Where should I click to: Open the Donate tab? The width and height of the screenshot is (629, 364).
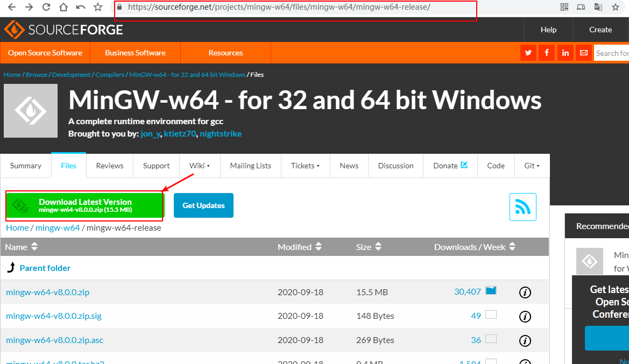(x=450, y=166)
